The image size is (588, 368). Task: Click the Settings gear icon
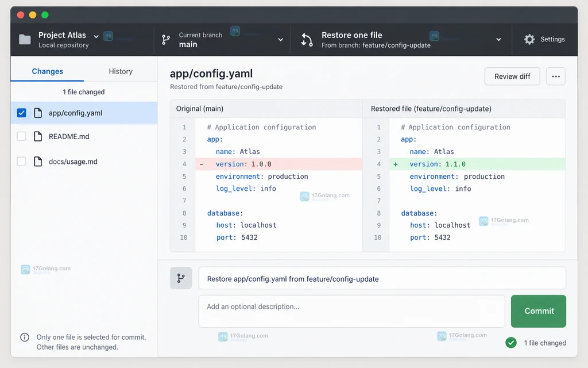[x=529, y=39]
